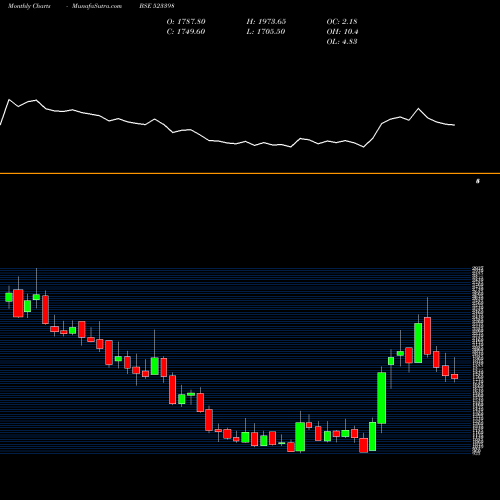Click the peak of the white line chart near the right
Image resolution: width=500 pixels, height=500 pixels.
[x=418, y=109]
